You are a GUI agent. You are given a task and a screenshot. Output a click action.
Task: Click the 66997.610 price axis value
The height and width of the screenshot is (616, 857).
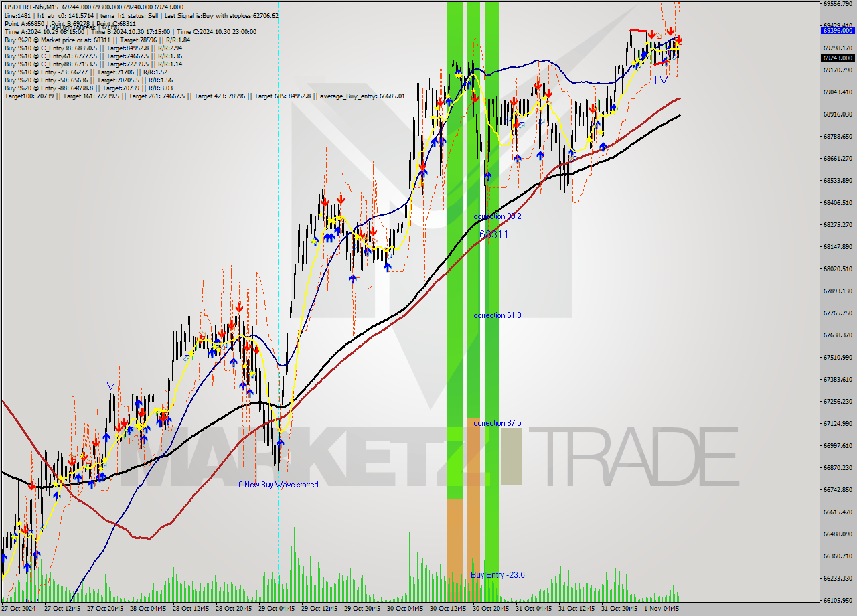838,445
